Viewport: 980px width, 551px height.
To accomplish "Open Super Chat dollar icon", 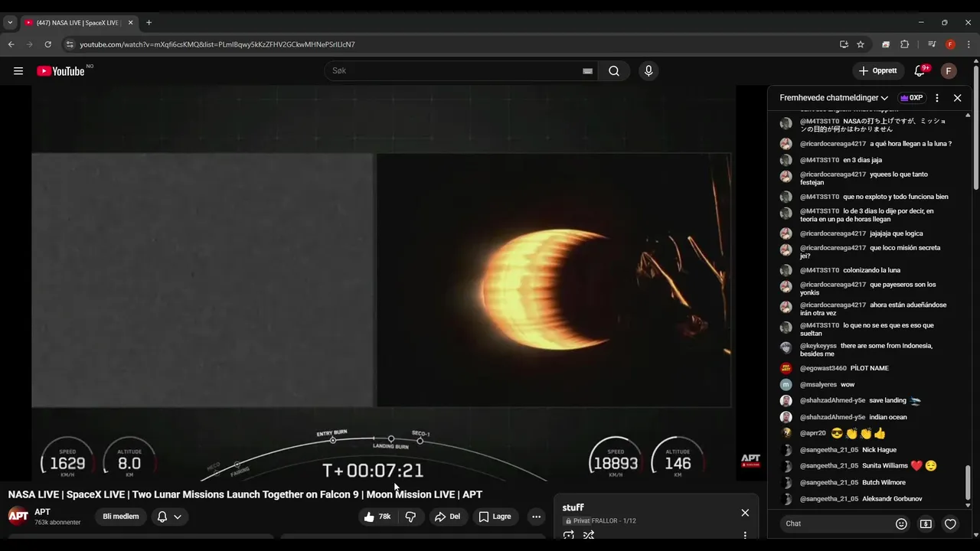I will [926, 523].
